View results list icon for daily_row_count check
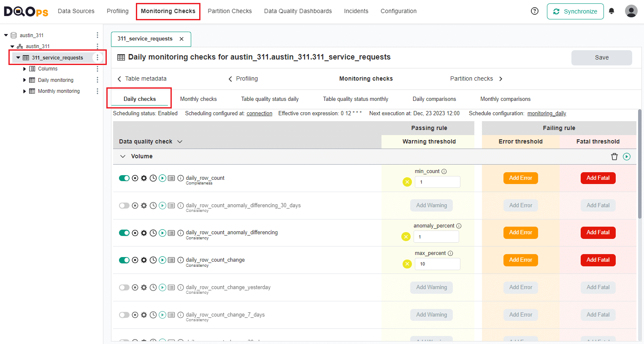Image resolution: width=644 pixels, height=344 pixels. pos(171,178)
